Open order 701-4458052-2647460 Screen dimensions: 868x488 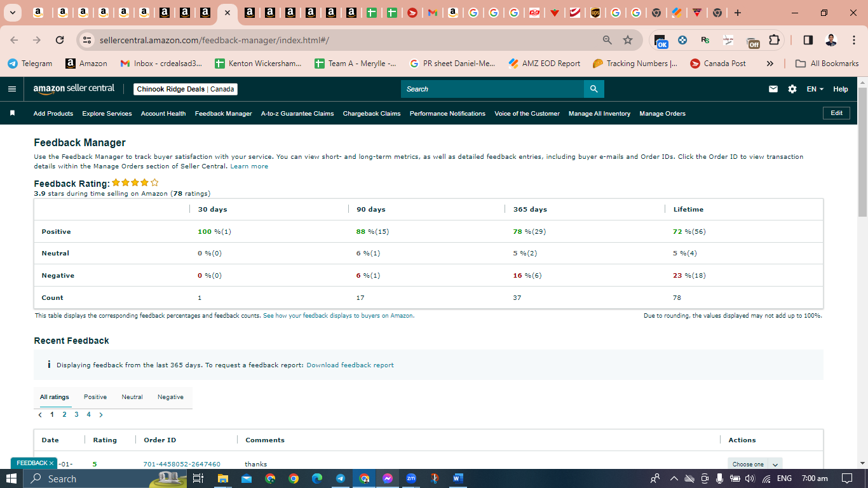(x=182, y=464)
